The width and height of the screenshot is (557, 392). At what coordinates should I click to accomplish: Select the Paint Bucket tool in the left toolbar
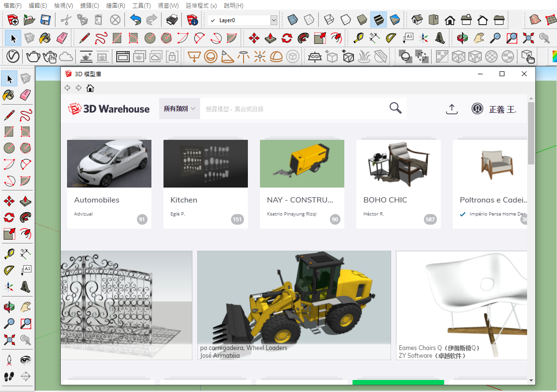pyautogui.click(x=9, y=95)
